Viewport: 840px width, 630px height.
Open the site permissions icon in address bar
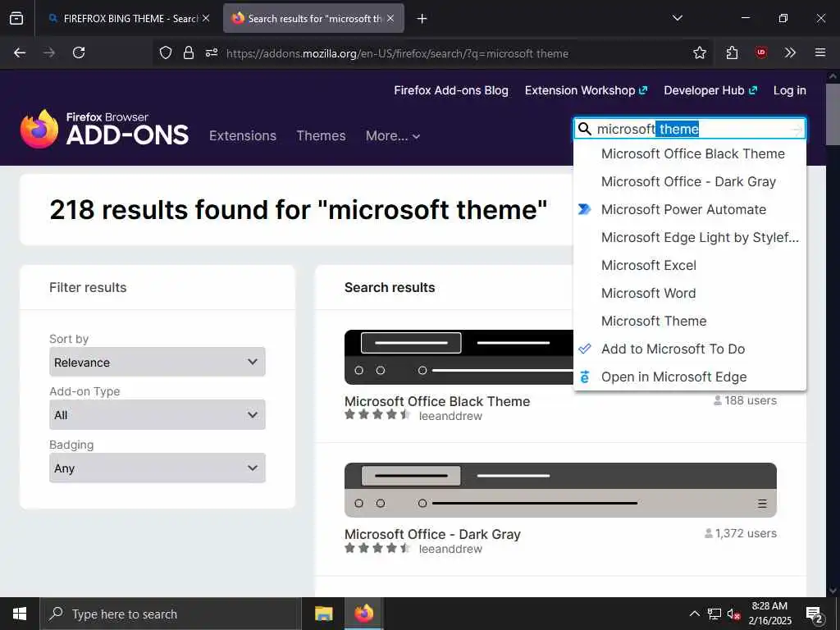(212, 52)
